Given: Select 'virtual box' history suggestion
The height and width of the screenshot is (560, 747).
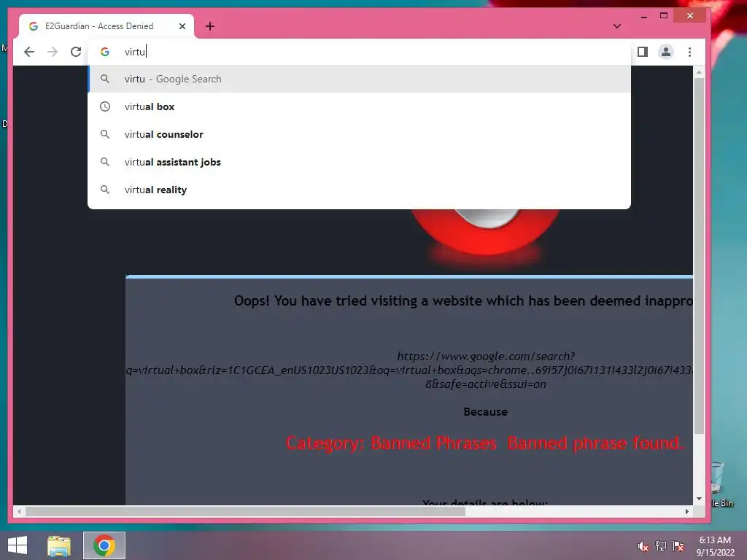Looking at the screenshot, I should 359,106.
